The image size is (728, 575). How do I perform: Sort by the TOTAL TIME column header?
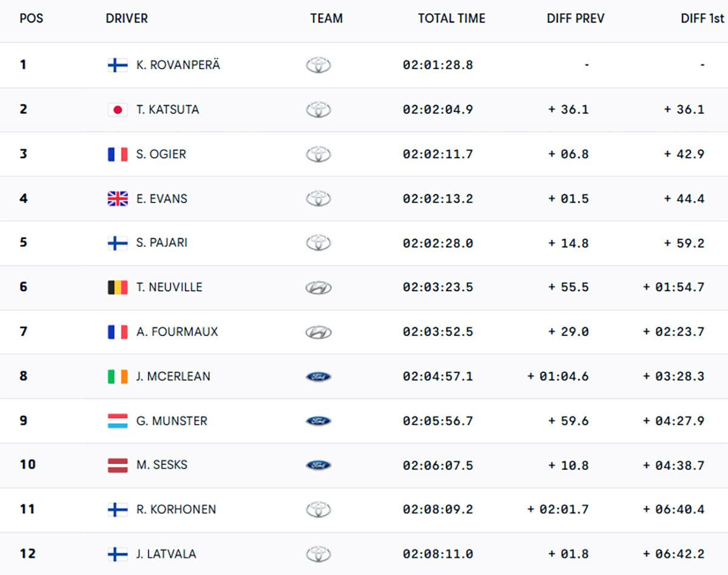point(451,18)
